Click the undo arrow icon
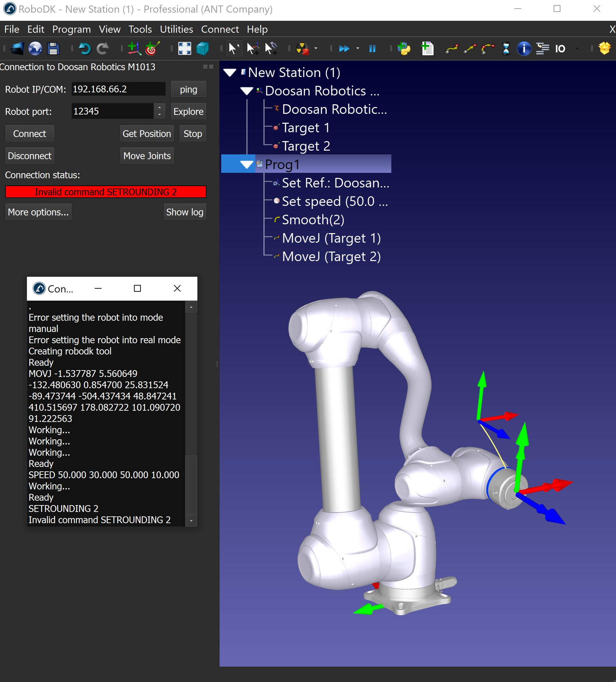The width and height of the screenshot is (616, 682). [85, 49]
